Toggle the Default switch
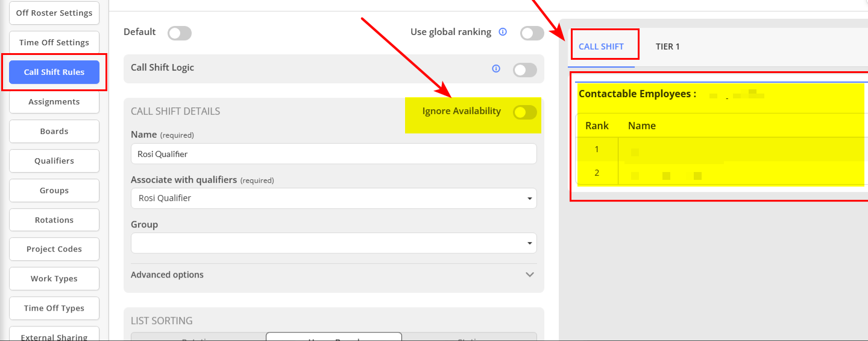 [179, 33]
